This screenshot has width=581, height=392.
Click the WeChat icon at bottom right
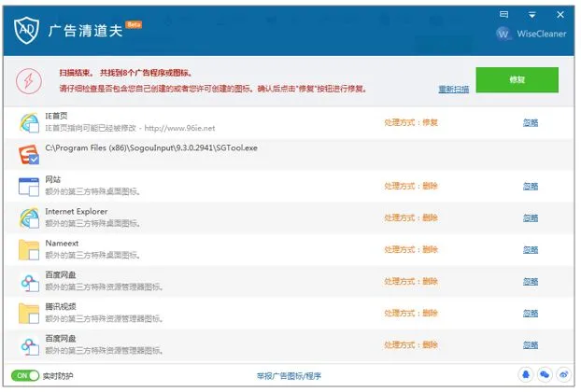point(545,374)
